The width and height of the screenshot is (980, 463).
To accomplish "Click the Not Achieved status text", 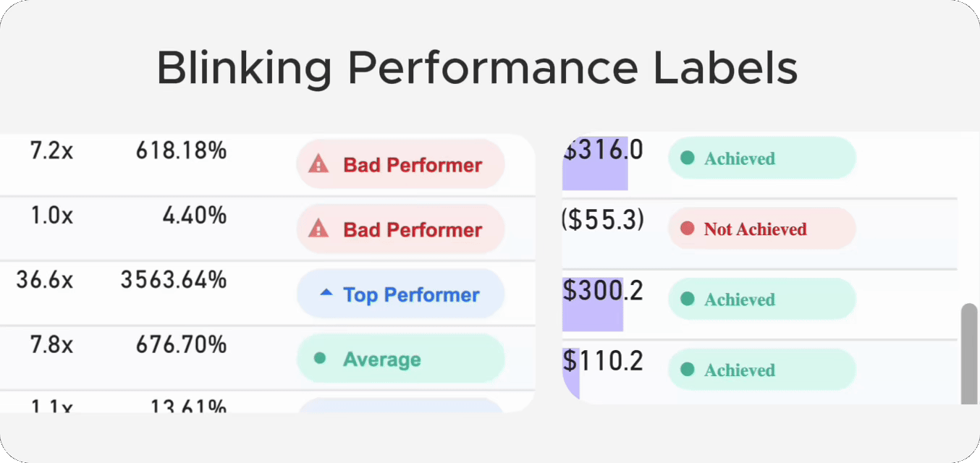I will (x=755, y=229).
